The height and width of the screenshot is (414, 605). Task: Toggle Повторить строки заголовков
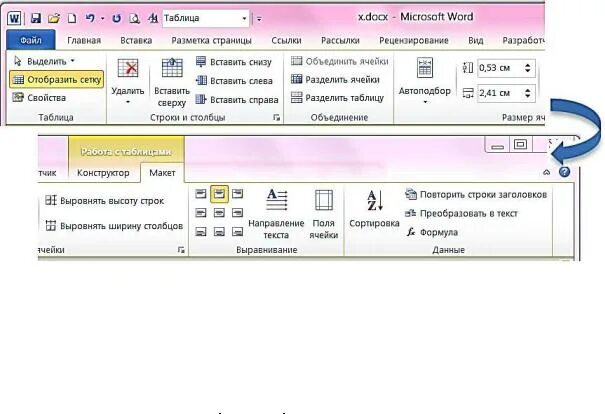(476, 194)
